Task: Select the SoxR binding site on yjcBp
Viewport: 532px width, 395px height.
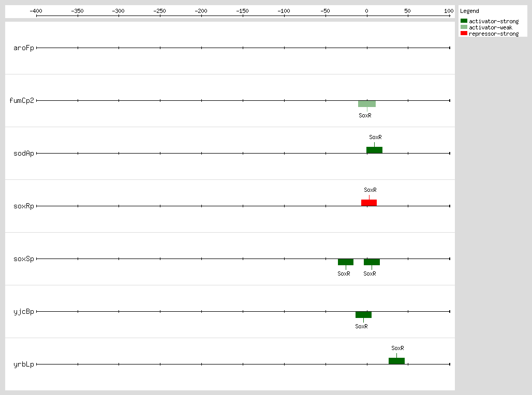Action: pyautogui.click(x=363, y=315)
